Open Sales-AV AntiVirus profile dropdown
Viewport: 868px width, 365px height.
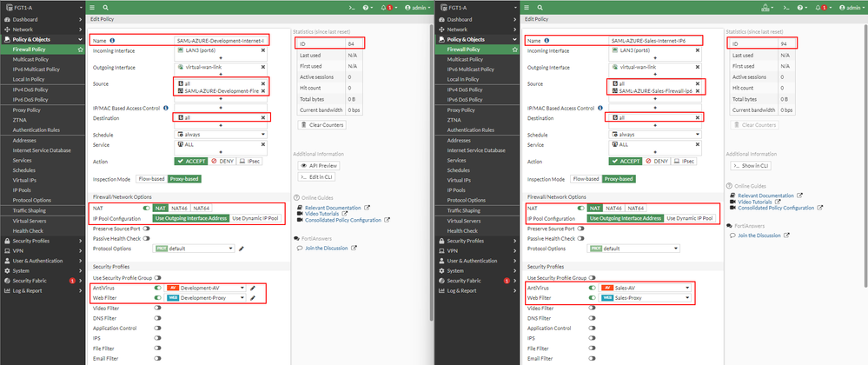pos(646,288)
